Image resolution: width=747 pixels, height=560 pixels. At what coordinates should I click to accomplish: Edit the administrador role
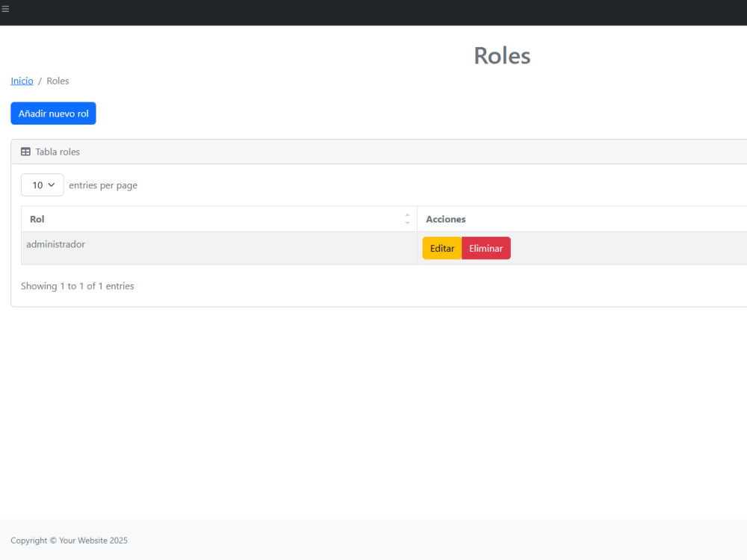pos(442,248)
